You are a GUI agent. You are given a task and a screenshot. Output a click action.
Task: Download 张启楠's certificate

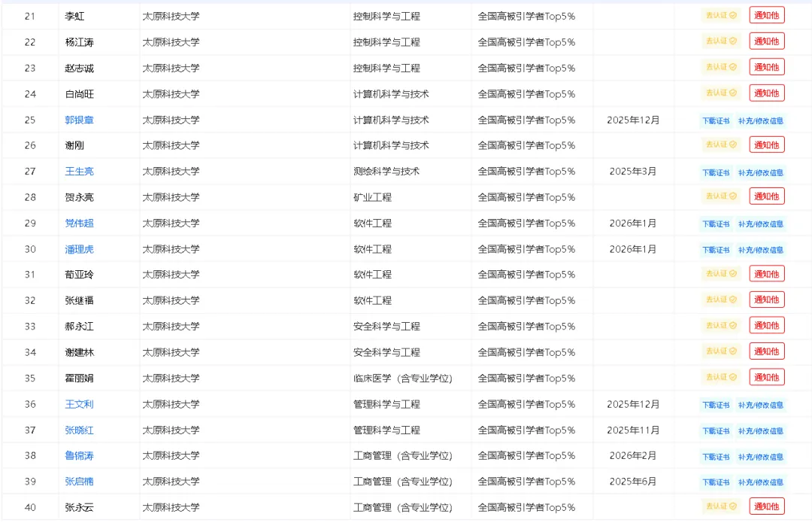coord(716,482)
